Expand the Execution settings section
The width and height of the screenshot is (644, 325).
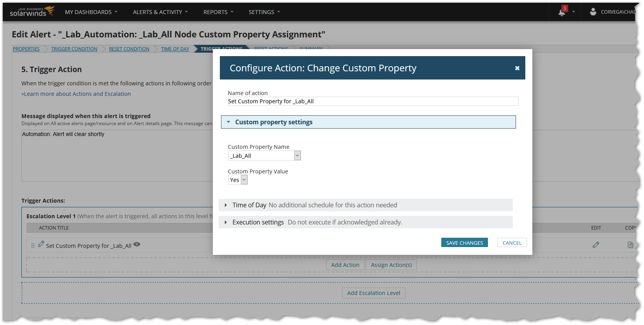[226, 222]
